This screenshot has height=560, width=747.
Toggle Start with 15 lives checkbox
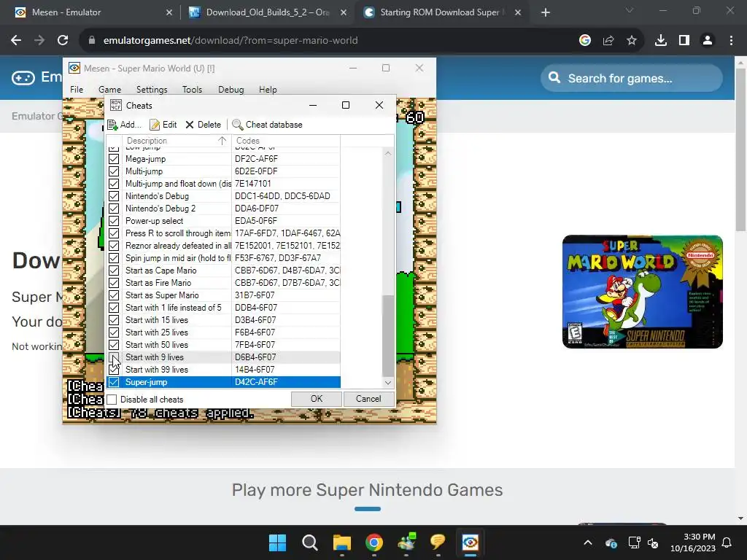pos(113,320)
